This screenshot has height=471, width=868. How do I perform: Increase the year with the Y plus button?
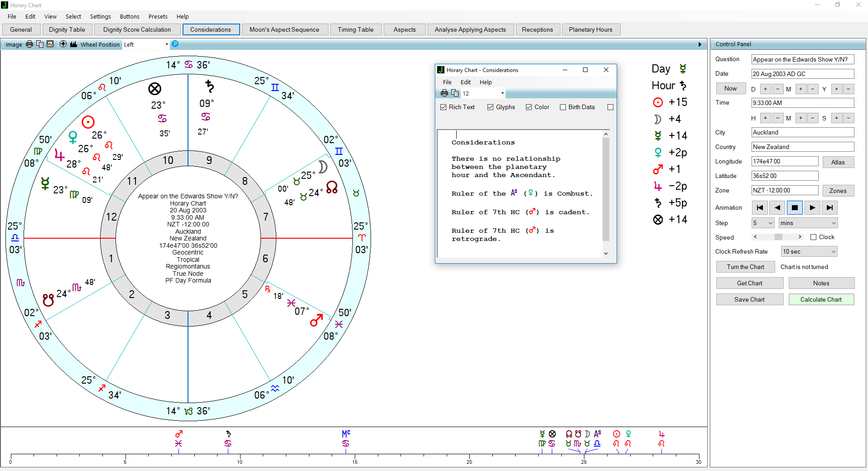coord(836,89)
